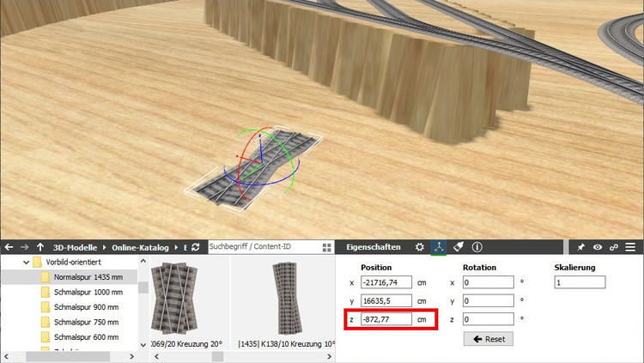Refresh the catalog listing

tap(196, 247)
